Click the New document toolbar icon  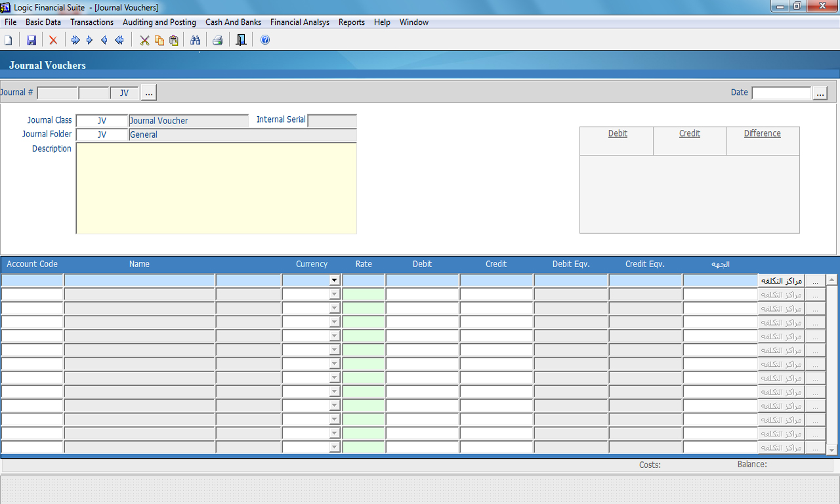pos(9,41)
